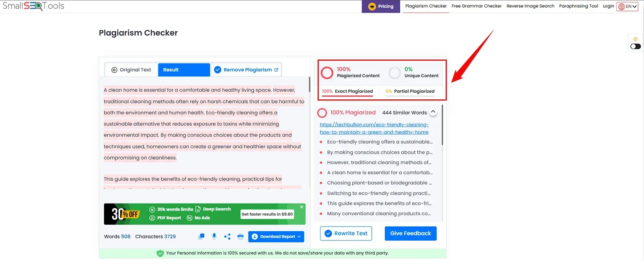Image resolution: width=644 pixels, height=265 pixels.
Task: Click the Original Text back arrow icon
Action: click(x=114, y=70)
